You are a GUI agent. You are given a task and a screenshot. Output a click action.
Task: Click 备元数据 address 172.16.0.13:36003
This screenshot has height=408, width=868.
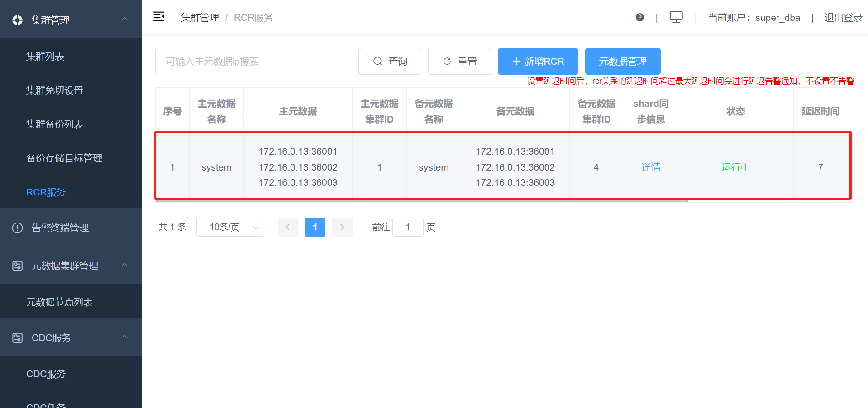click(515, 182)
